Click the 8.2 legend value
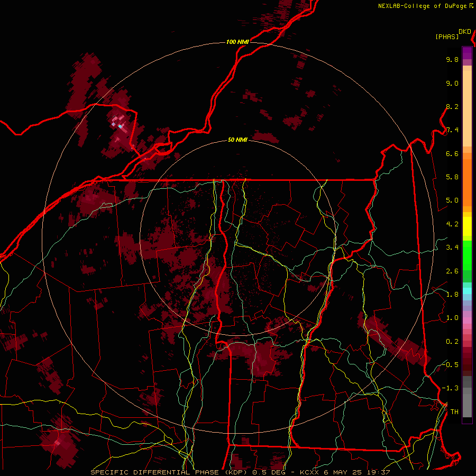This screenshot has height=476, width=476. (x=452, y=106)
